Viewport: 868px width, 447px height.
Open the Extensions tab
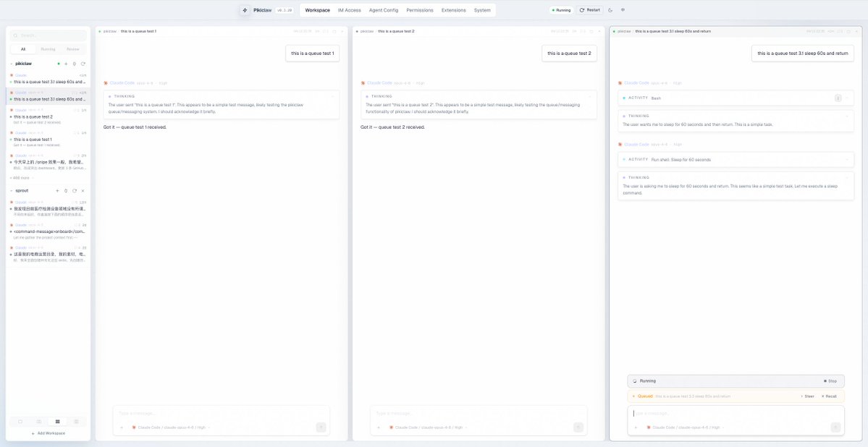[453, 10]
